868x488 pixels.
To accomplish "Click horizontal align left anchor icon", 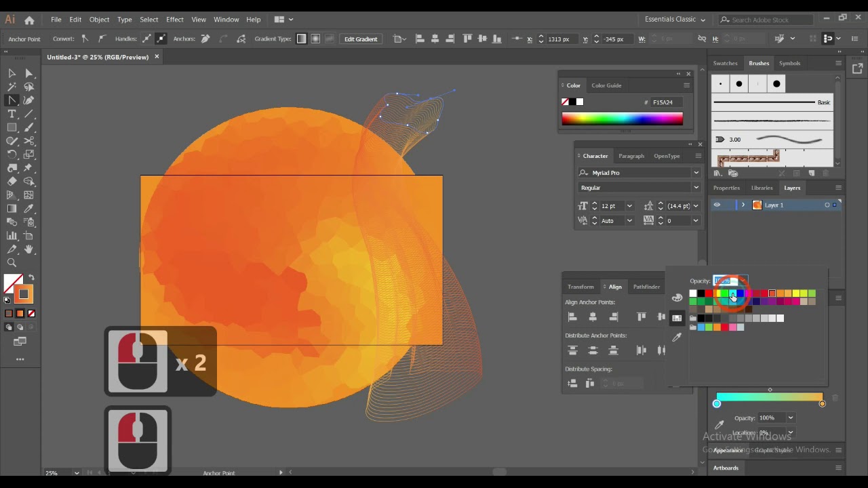I will click(572, 317).
